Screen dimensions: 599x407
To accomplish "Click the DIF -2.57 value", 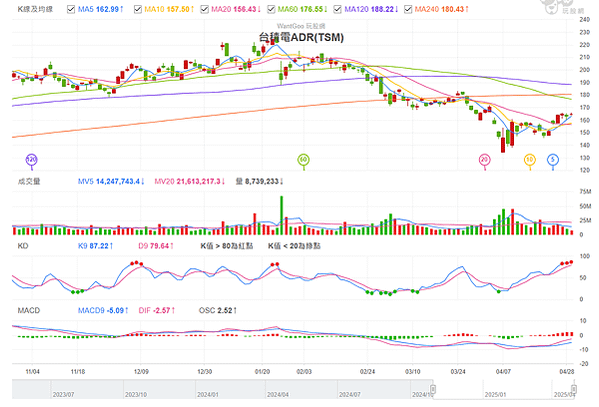I will 157,310.
